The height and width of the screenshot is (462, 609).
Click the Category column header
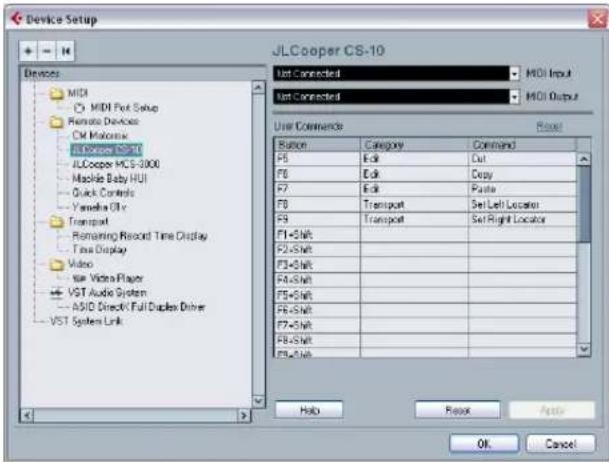(414, 145)
